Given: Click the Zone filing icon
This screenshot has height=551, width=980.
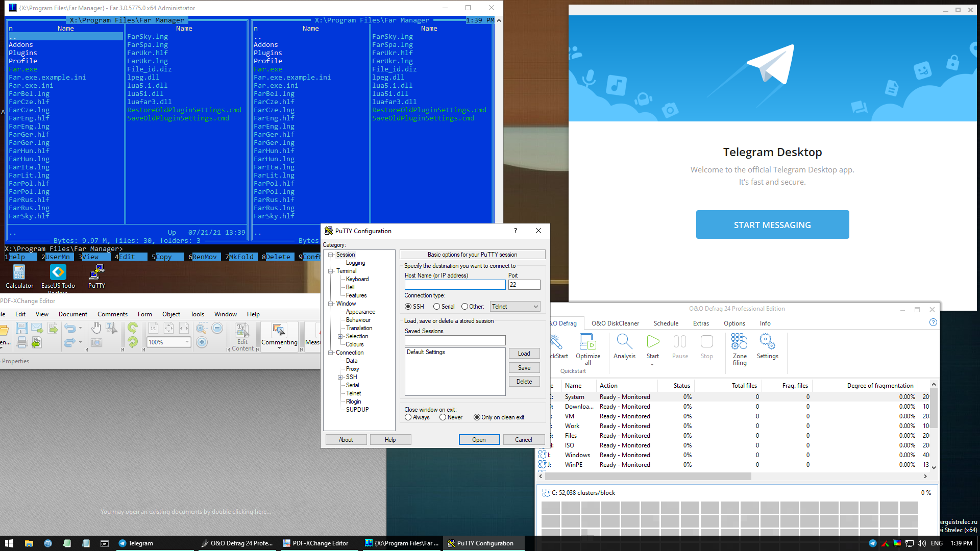Looking at the screenshot, I should click(739, 342).
